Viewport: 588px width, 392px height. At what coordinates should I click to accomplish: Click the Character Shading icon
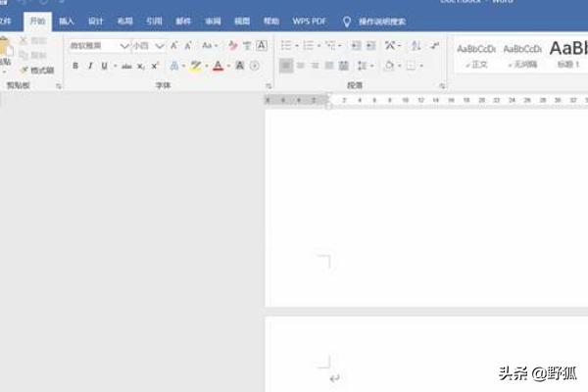(240, 66)
